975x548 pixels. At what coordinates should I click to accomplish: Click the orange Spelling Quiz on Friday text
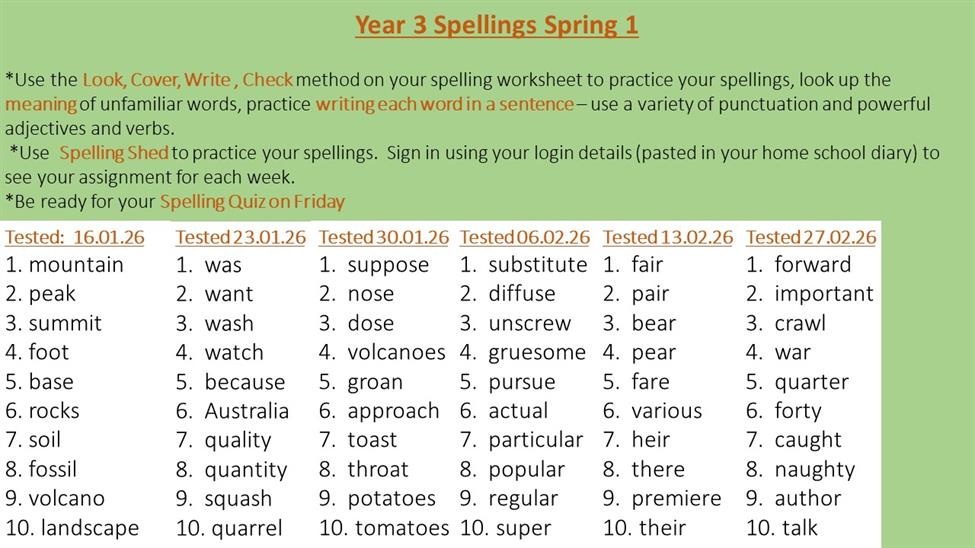point(252,202)
